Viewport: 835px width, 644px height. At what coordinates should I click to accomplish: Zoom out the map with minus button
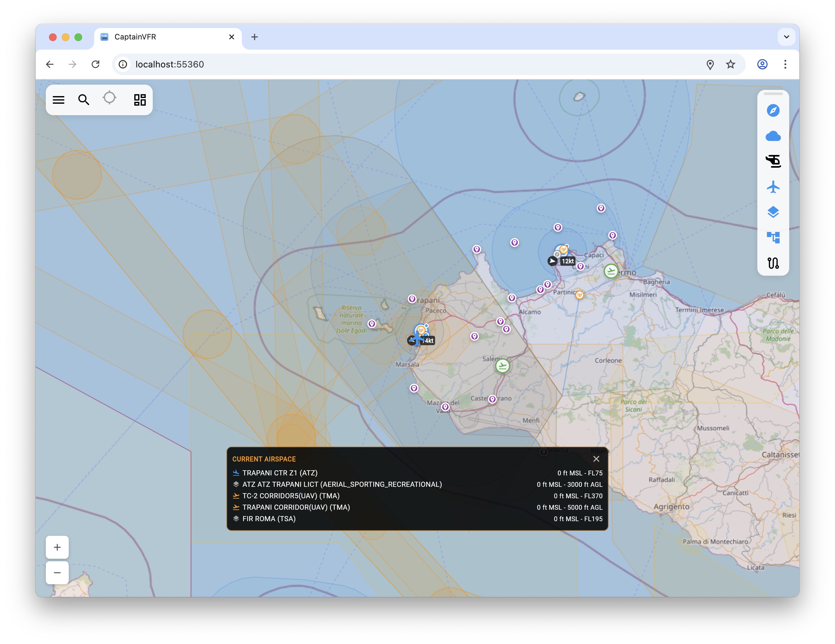tap(57, 572)
